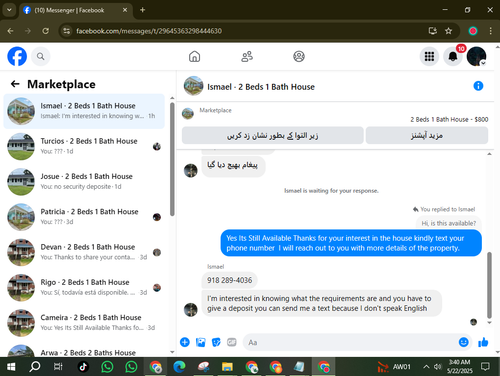Send a thumbs-up like
The width and height of the screenshot is (500, 376).
(483, 342)
